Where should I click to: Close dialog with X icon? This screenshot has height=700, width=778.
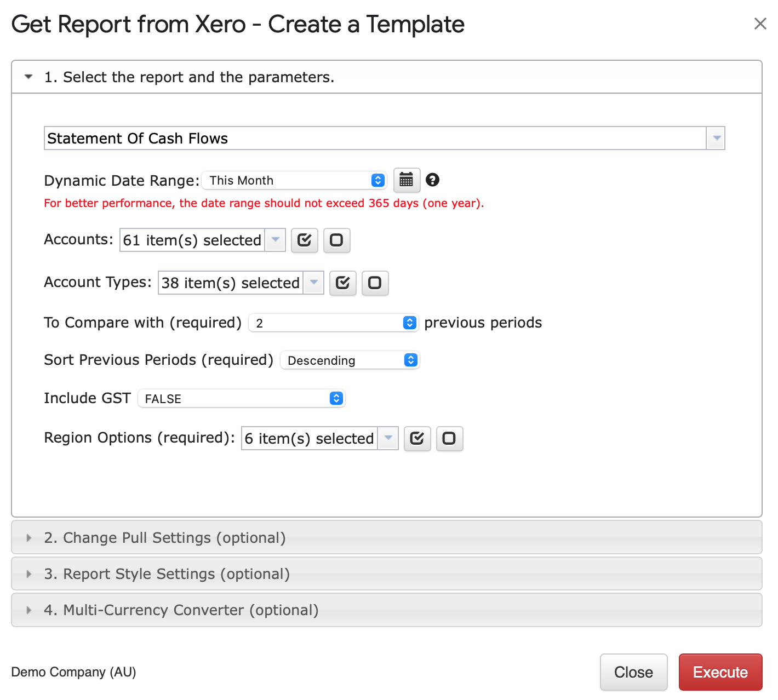coord(760,24)
